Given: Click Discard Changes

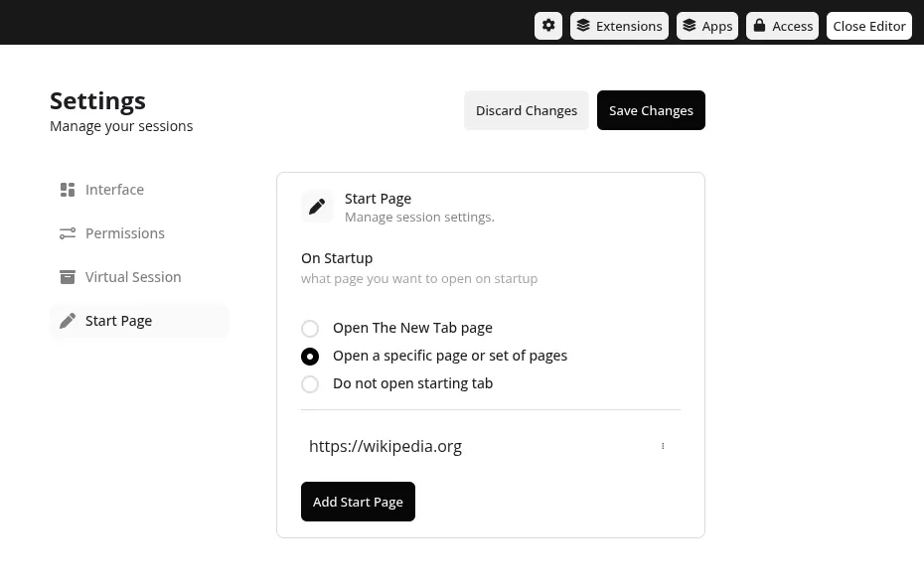Looking at the screenshot, I should click(x=527, y=110).
